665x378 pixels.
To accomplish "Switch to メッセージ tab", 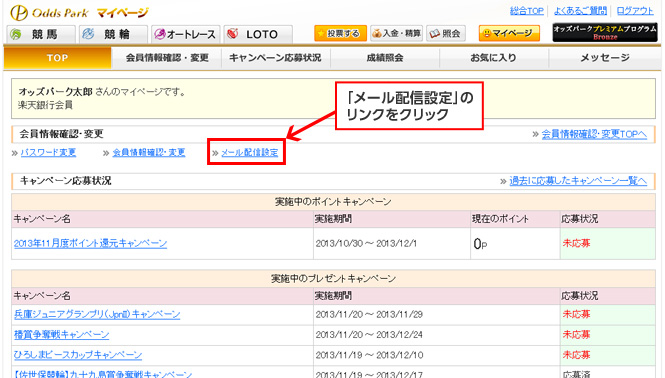I will tap(605, 58).
